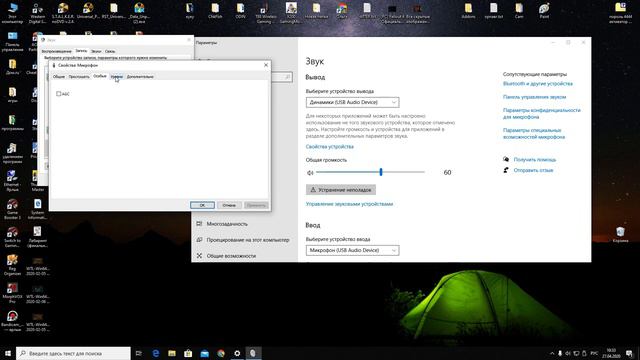Select the S.T.A.L.K.E.R. desktop icon

(63, 12)
